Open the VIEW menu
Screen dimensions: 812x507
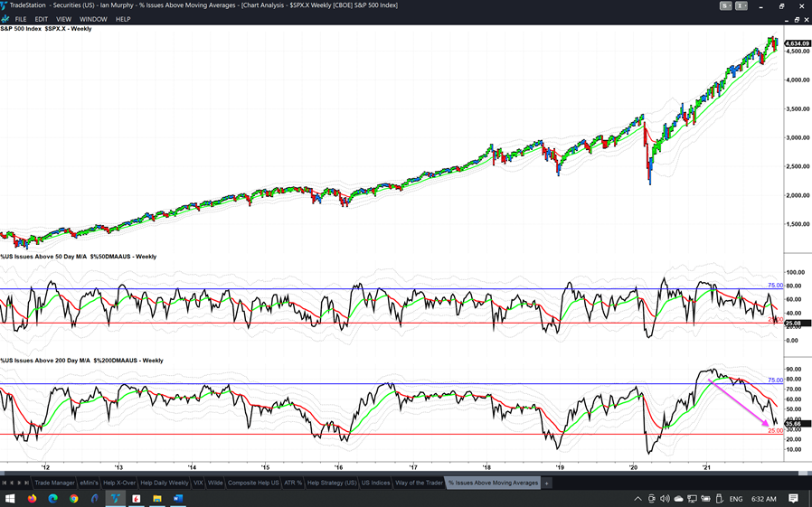[63, 19]
